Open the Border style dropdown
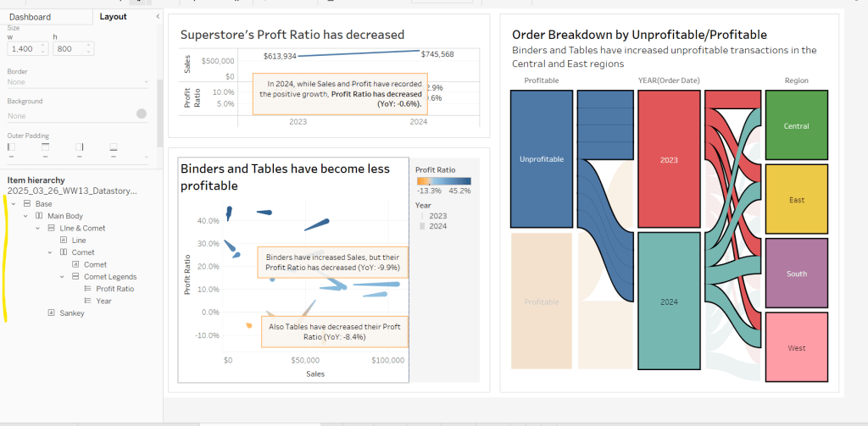Image resolution: width=868 pixels, height=426 pixels. coord(77,82)
